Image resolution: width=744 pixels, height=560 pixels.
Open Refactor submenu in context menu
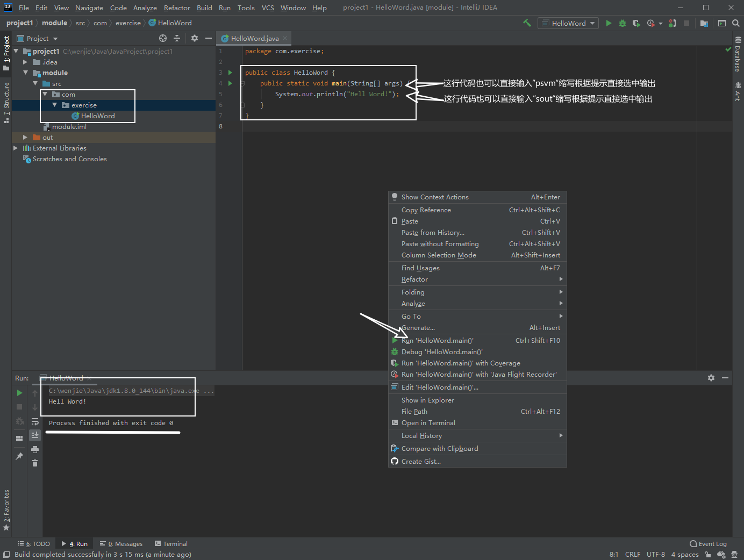pyautogui.click(x=477, y=279)
